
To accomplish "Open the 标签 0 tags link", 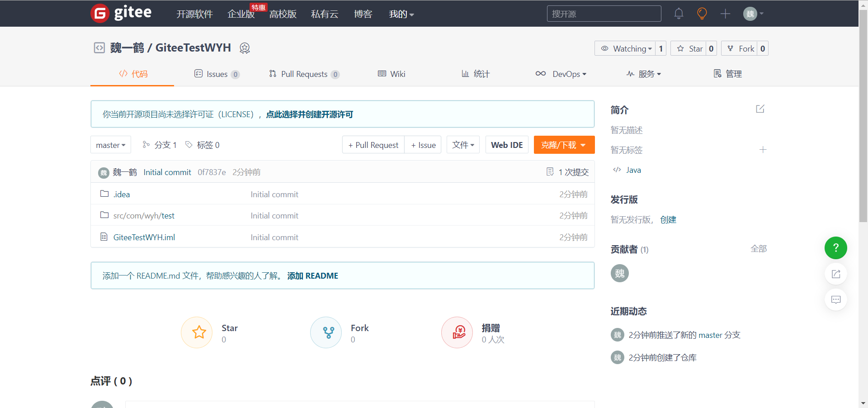I will (x=203, y=145).
